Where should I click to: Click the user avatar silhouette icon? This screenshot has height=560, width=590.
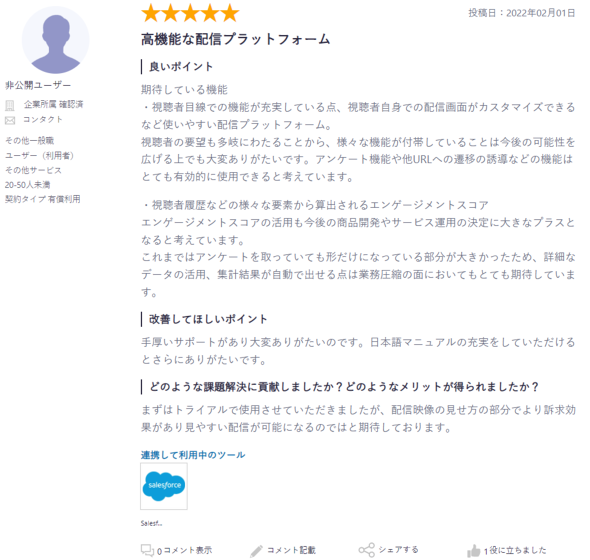(56, 40)
